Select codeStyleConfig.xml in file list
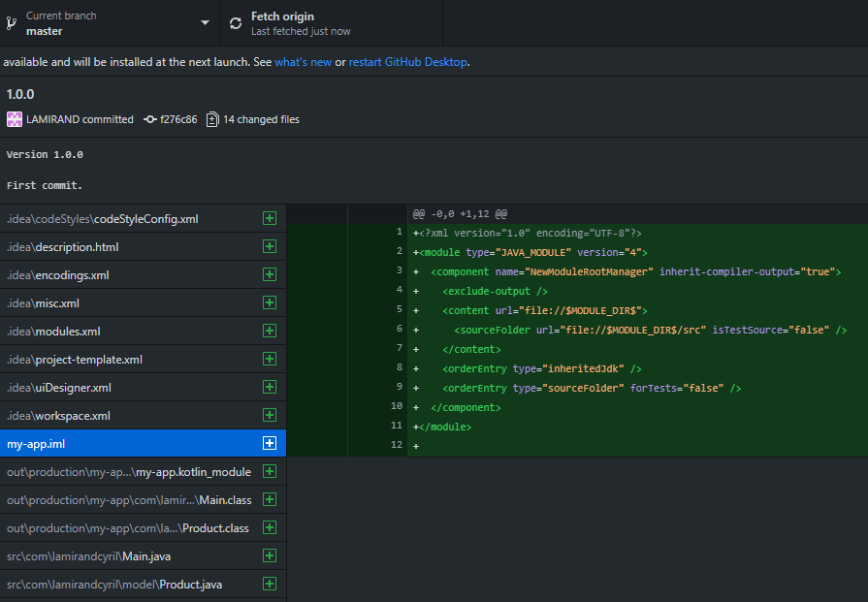This screenshot has height=602, width=868. click(143, 218)
